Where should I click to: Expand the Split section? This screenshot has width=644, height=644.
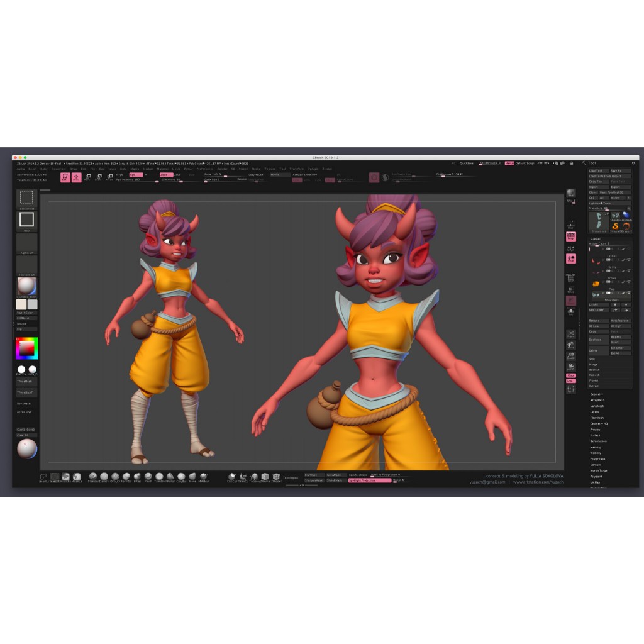tap(592, 359)
